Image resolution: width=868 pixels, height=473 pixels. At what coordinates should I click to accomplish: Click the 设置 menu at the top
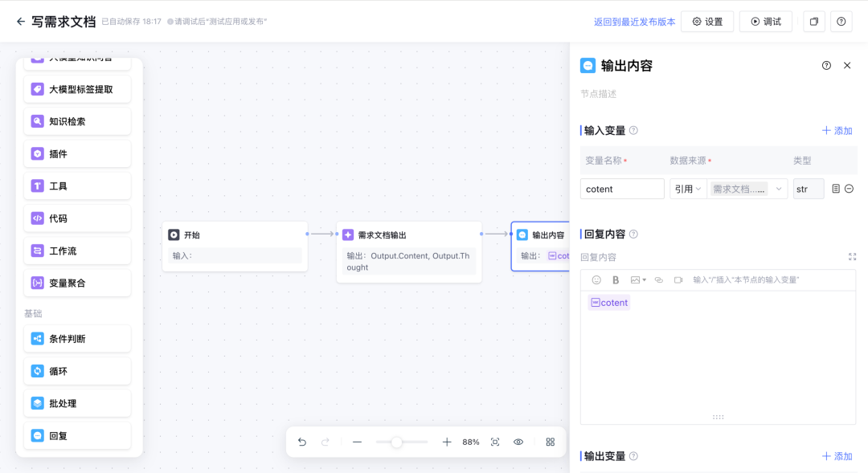[707, 21]
